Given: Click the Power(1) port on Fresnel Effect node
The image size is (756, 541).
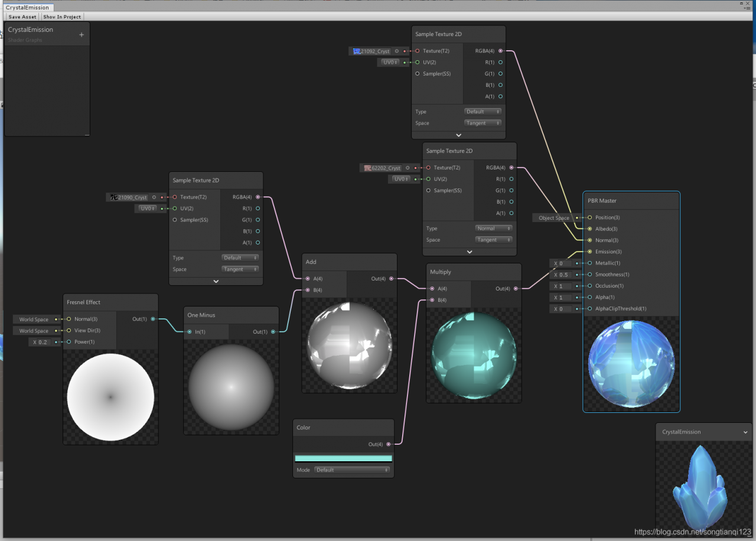Looking at the screenshot, I should tap(69, 342).
